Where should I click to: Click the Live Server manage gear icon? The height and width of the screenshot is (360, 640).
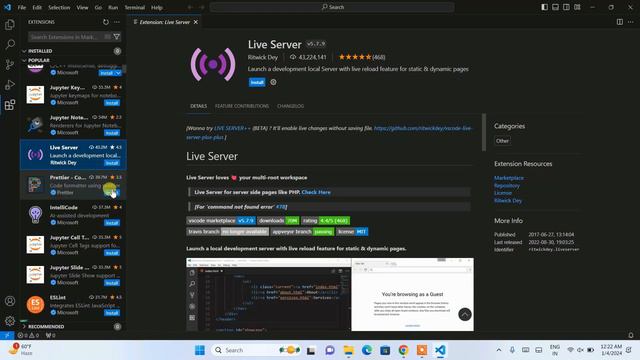click(273, 82)
